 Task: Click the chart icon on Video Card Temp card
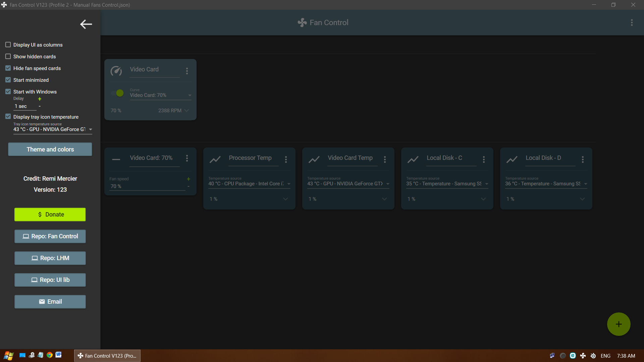point(314,160)
